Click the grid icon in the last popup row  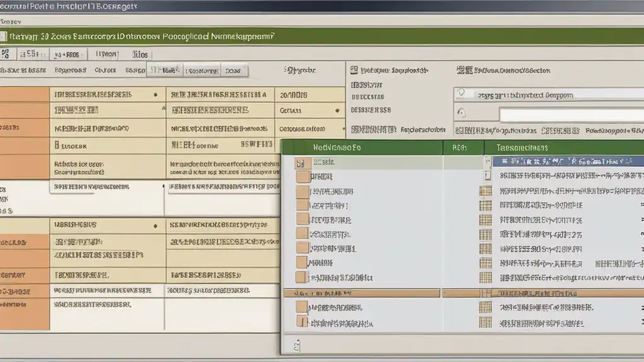485,322
